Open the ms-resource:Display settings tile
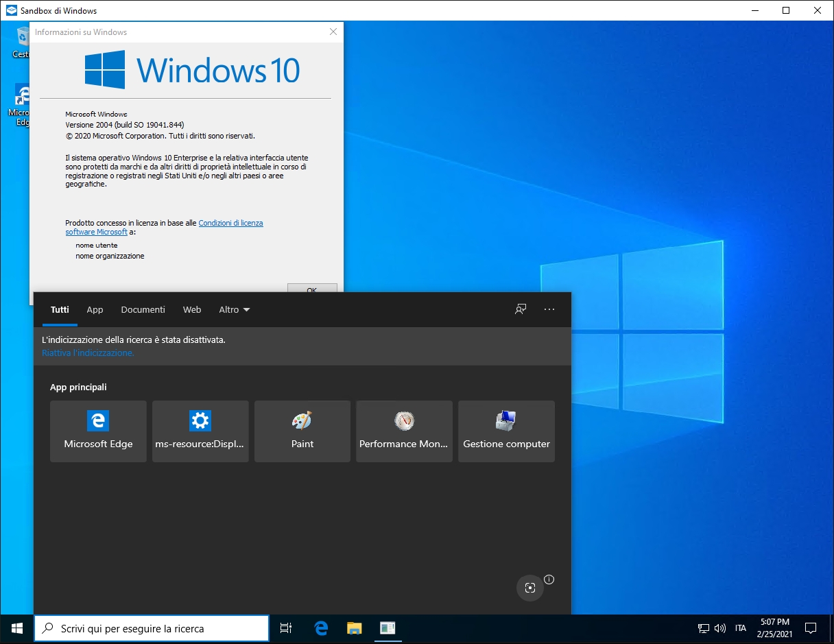The height and width of the screenshot is (644, 834). 200,431
